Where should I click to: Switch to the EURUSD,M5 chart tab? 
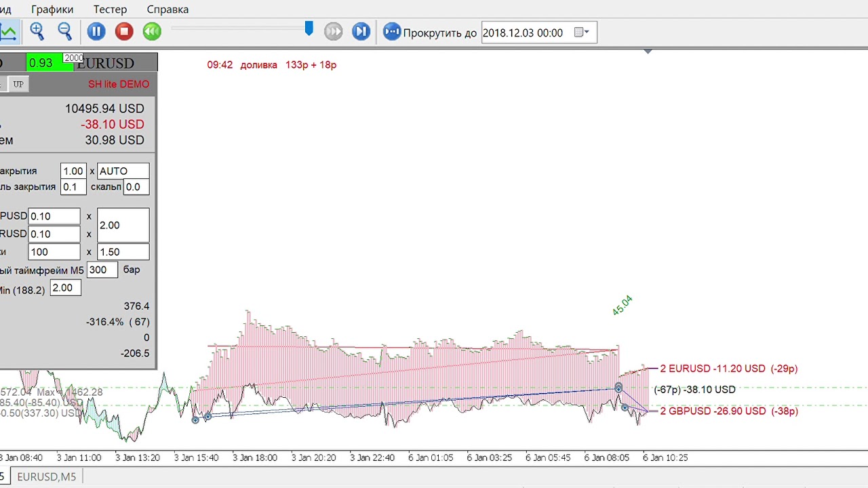point(47,477)
